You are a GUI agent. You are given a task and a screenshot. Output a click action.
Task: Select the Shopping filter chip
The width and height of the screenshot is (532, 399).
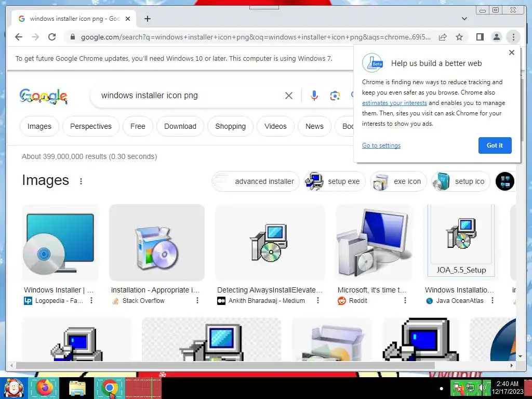click(x=230, y=126)
